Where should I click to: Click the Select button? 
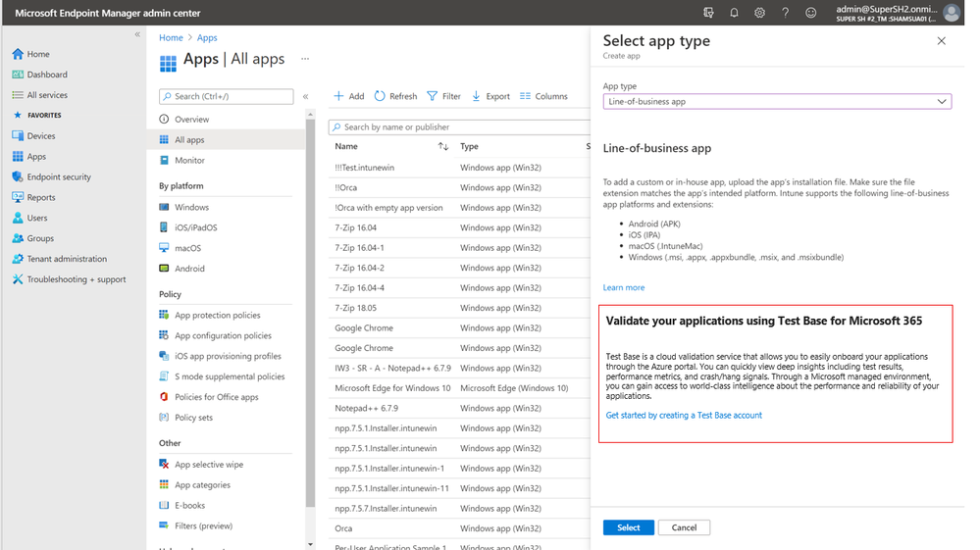(x=628, y=527)
